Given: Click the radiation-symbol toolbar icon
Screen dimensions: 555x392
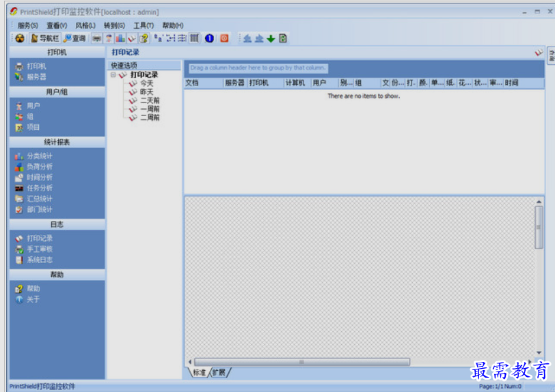Looking at the screenshot, I should point(20,38).
